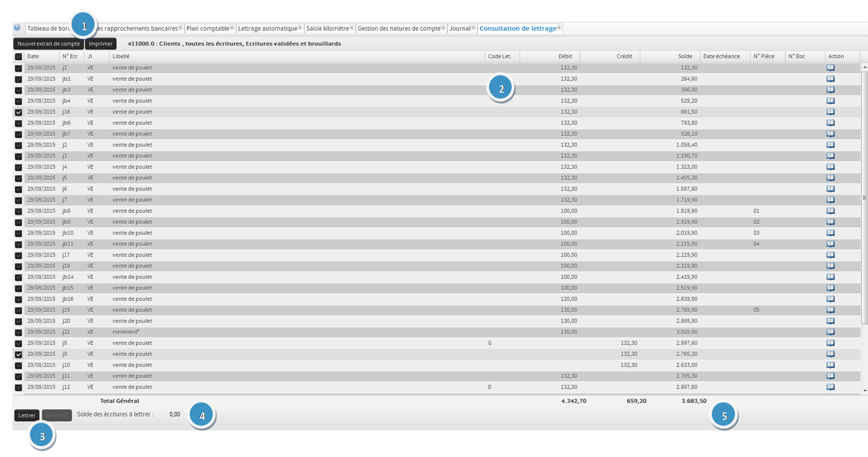Tick the checkbox for entry j8
The height and width of the screenshot is (457, 868).
[19, 343]
